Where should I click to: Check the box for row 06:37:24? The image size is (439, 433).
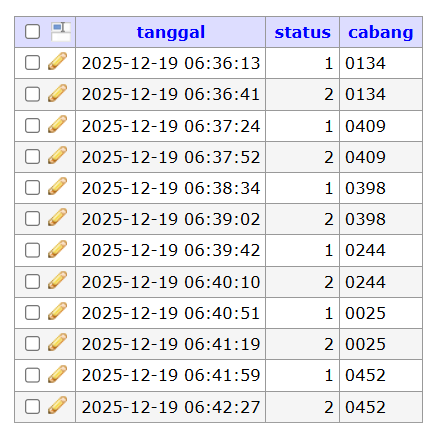[x=33, y=126]
